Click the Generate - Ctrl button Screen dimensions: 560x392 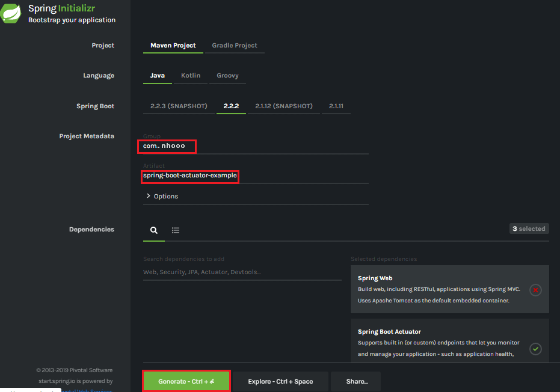click(186, 381)
